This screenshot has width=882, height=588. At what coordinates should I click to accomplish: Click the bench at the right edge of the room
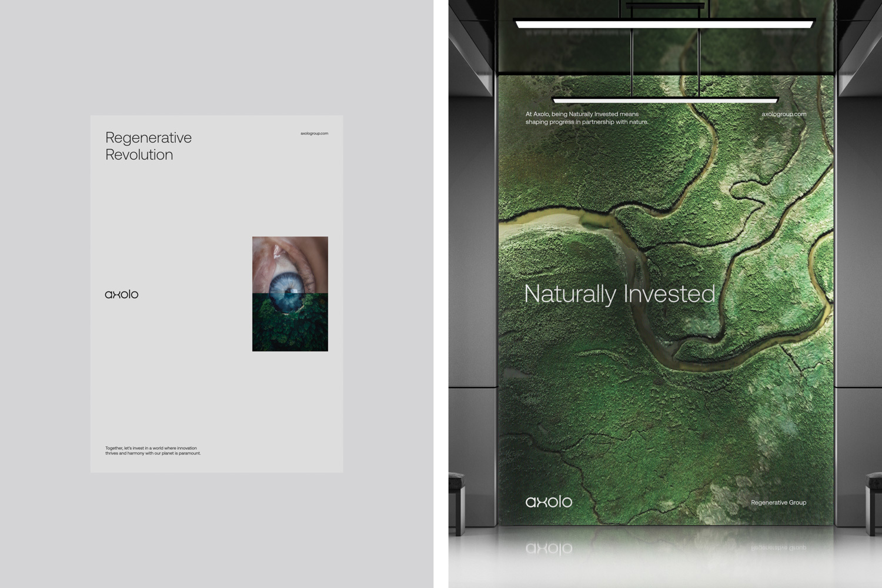pos(873,500)
